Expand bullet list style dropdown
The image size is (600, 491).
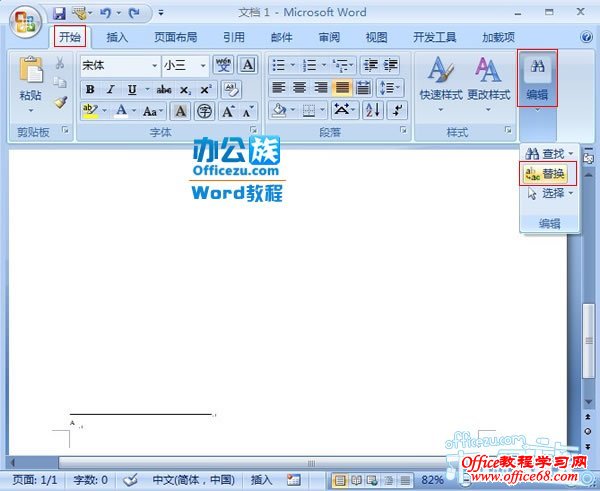point(293,65)
